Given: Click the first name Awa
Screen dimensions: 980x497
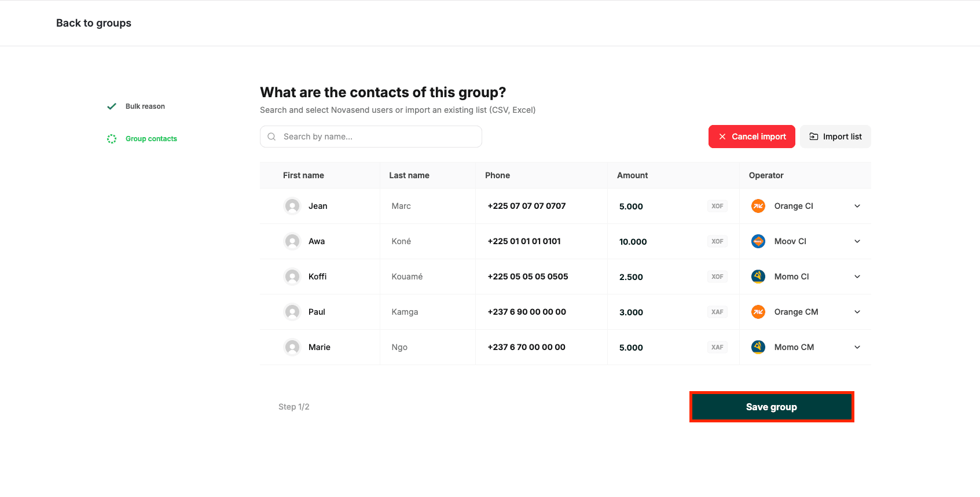Looking at the screenshot, I should pos(317,241).
